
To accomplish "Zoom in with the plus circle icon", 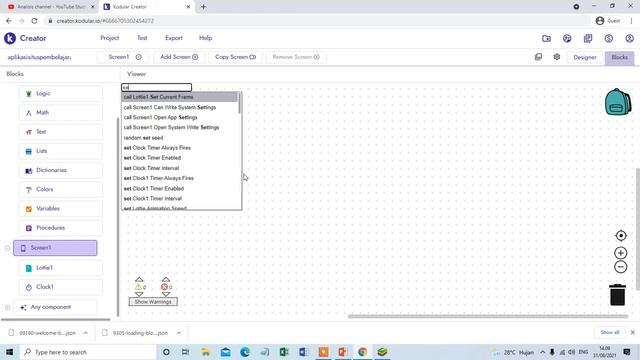I will (x=620, y=253).
